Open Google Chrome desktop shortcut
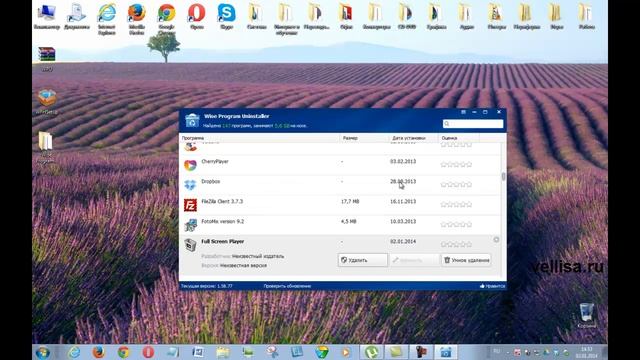 coord(167,18)
